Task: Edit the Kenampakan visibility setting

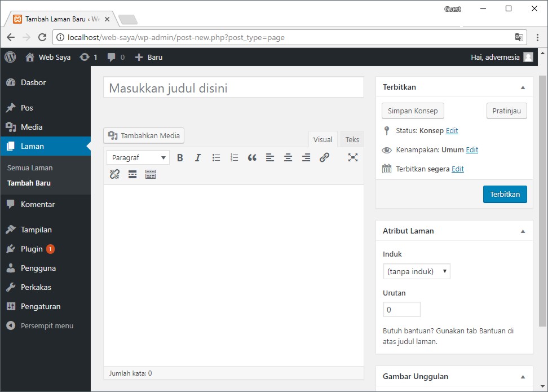Action: (472, 150)
